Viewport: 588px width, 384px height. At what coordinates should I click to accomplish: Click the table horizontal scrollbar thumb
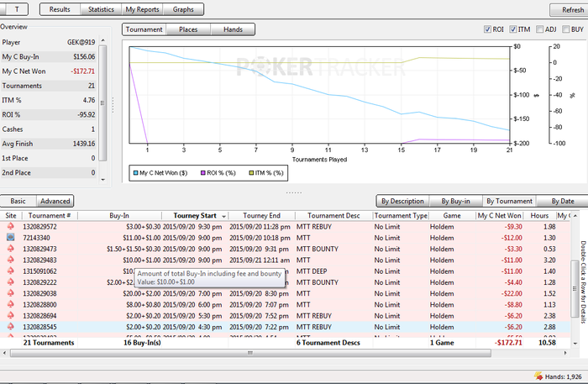pos(250,353)
